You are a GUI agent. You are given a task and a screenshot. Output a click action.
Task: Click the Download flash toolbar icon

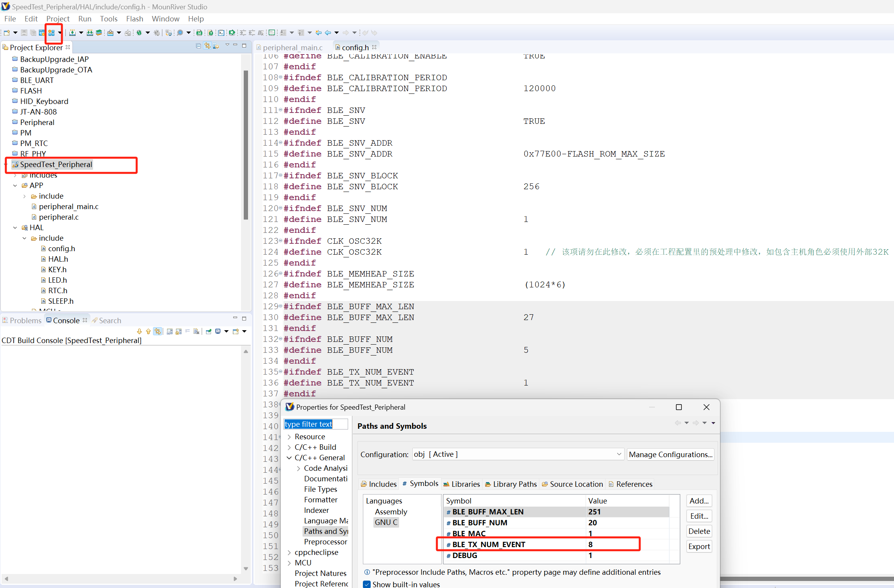pos(110,33)
